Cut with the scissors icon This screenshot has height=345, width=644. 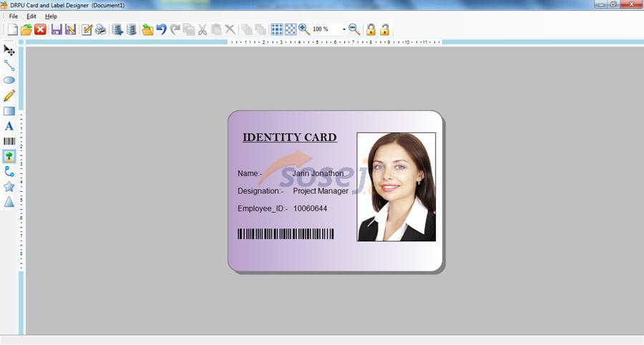[203, 29]
